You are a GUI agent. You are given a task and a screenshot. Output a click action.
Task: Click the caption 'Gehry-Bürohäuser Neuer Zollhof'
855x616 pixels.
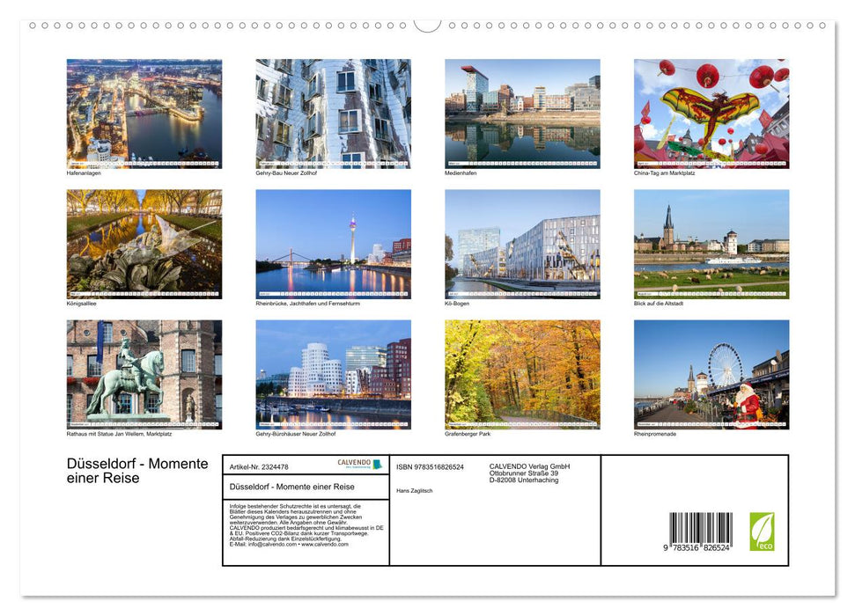coord(296,434)
